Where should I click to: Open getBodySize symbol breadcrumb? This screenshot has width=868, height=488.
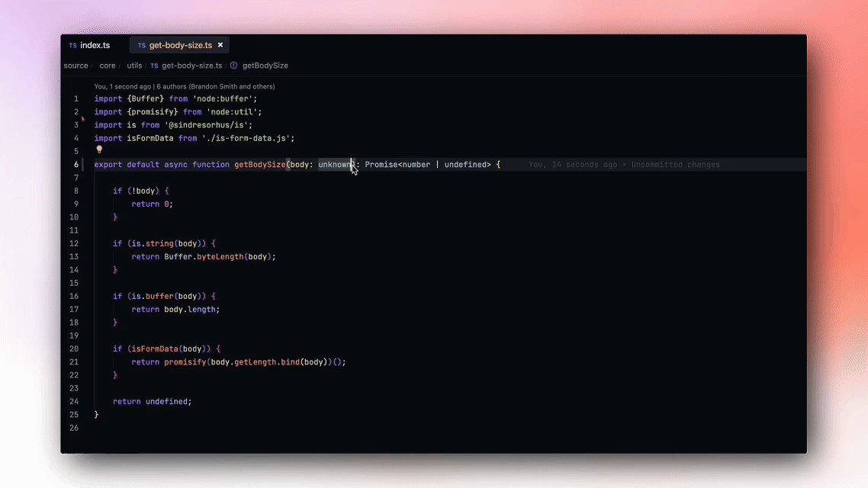click(x=265, y=66)
